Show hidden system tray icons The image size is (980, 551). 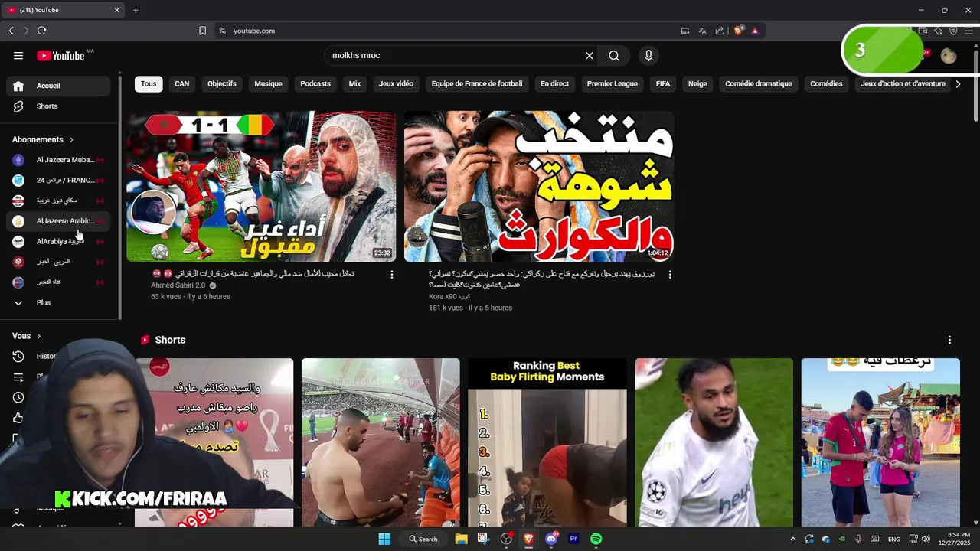click(x=792, y=539)
